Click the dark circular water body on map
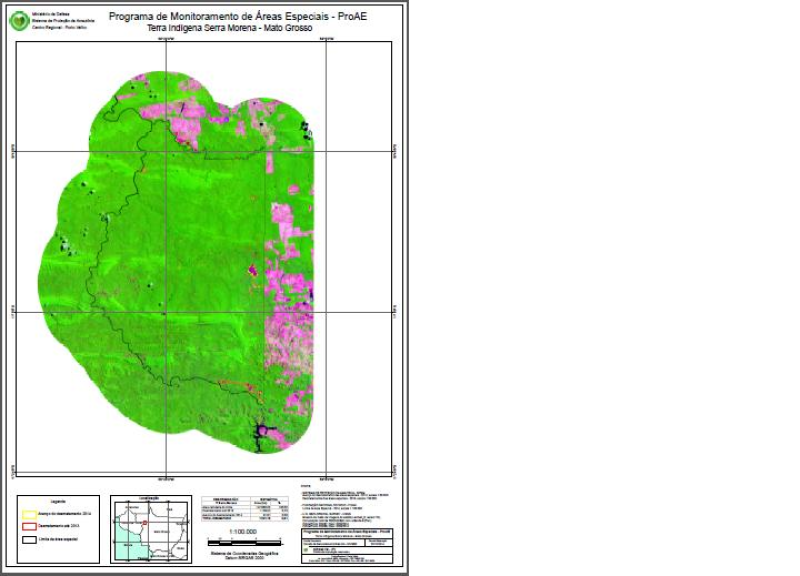Image resolution: width=800 pixels, height=576 pixels. pos(266,431)
